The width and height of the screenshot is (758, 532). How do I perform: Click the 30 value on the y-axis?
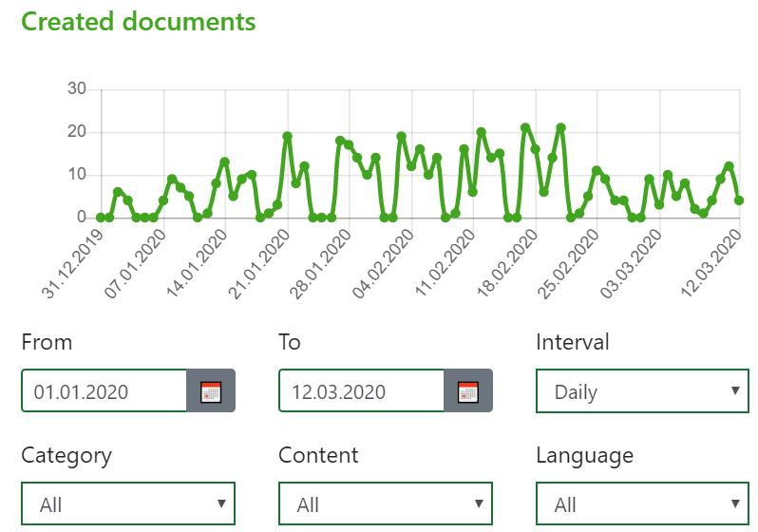click(x=77, y=89)
